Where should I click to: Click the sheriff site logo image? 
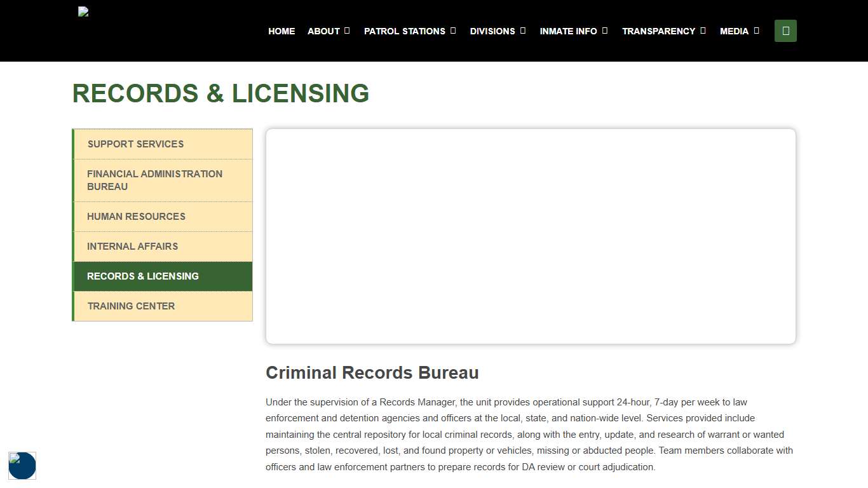(x=83, y=11)
